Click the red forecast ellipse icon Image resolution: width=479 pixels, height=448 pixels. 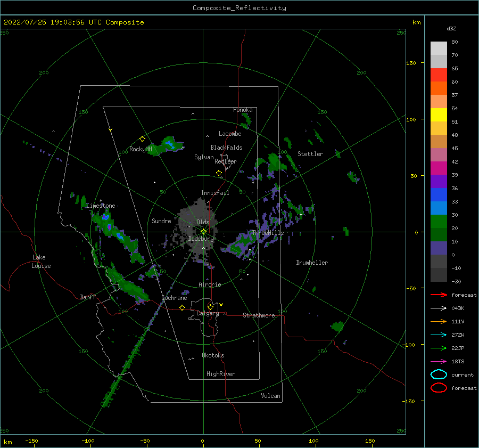(x=439, y=388)
